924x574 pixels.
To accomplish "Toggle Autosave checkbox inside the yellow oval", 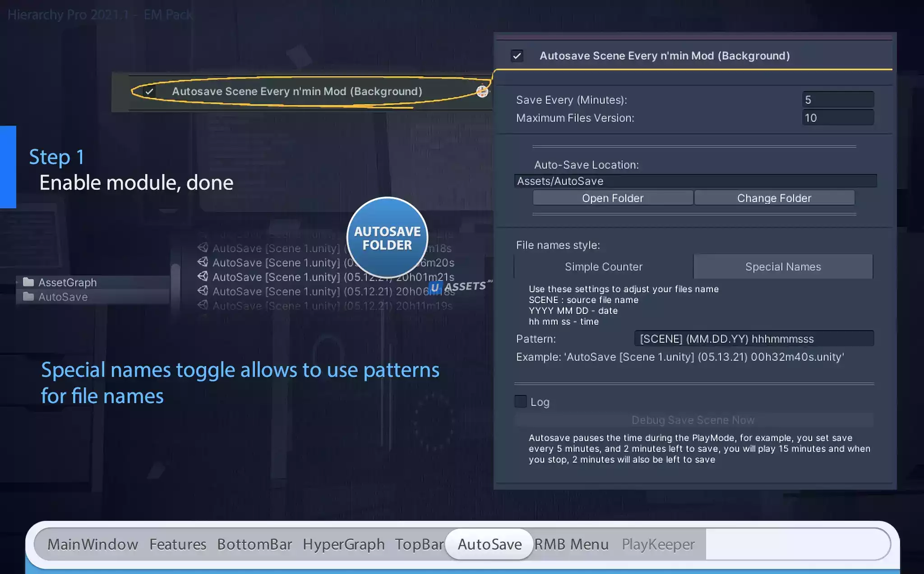I will tap(149, 92).
